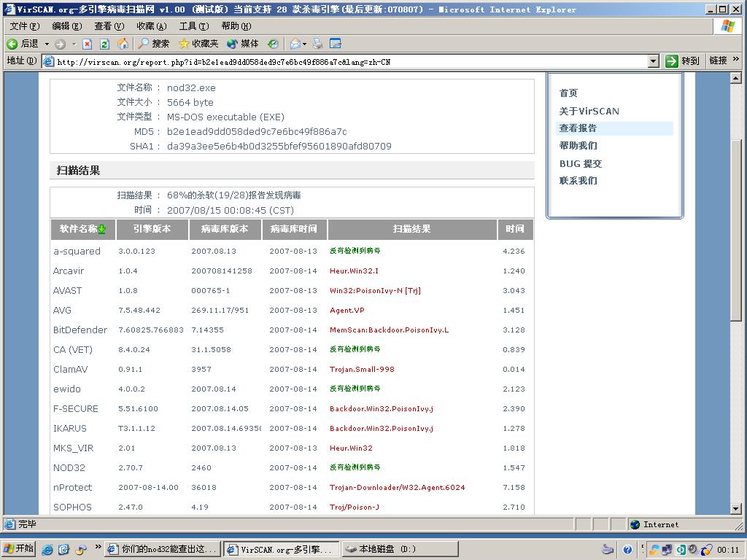Open the Media (媒体) toolbar button
The height and width of the screenshot is (560, 747).
(242, 44)
